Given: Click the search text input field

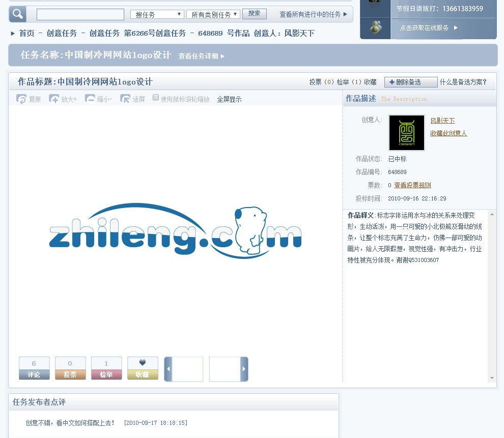Looking at the screenshot, I should 80,15.
